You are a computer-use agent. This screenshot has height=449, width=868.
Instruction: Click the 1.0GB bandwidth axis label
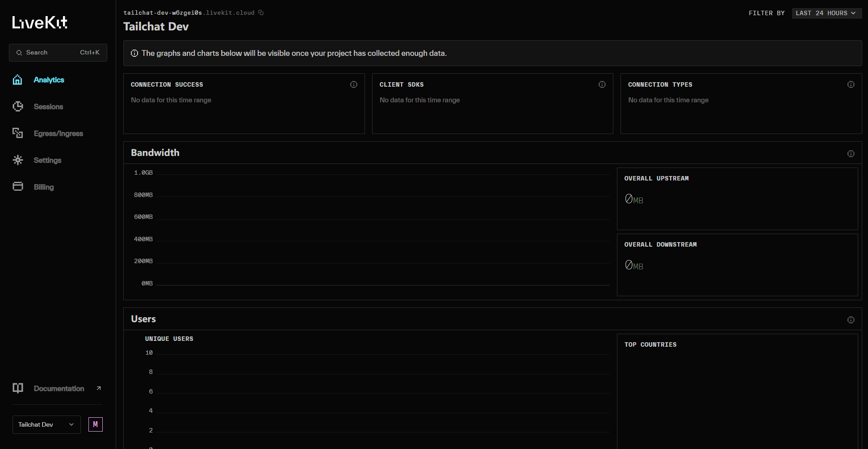143,172
